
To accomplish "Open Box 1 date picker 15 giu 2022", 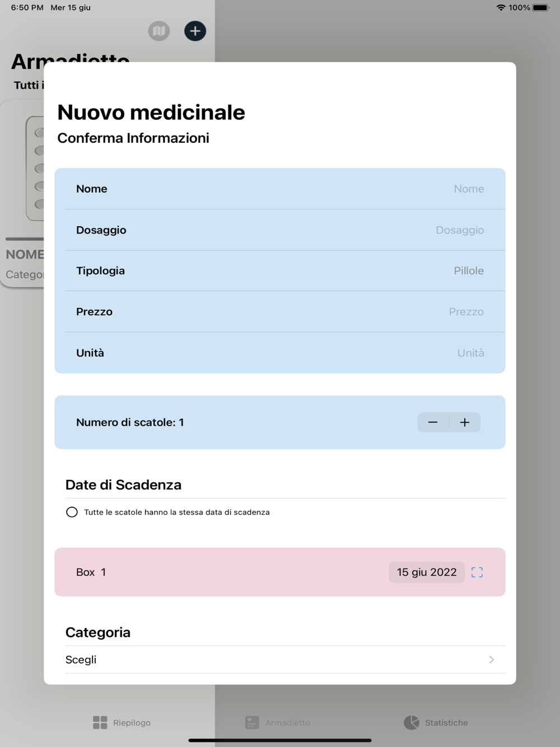I will tap(427, 572).
